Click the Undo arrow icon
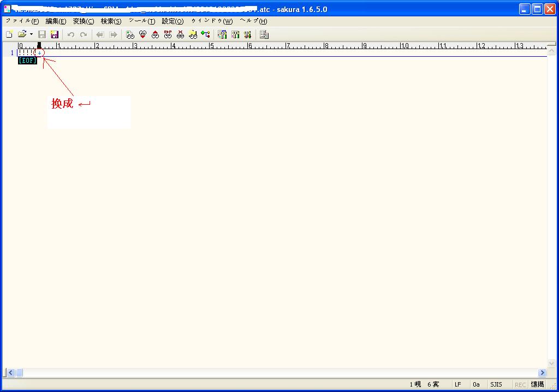Image resolution: width=559 pixels, height=392 pixels. (71, 34)
